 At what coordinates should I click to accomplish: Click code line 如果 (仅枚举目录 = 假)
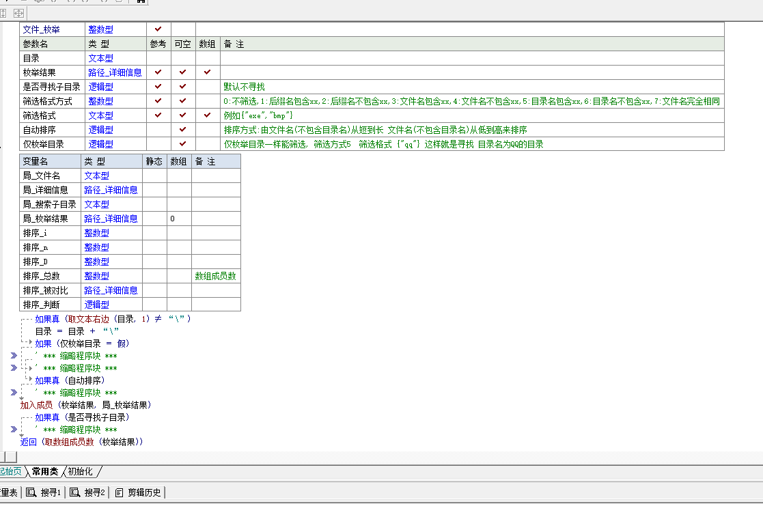[x=82, y=344]
